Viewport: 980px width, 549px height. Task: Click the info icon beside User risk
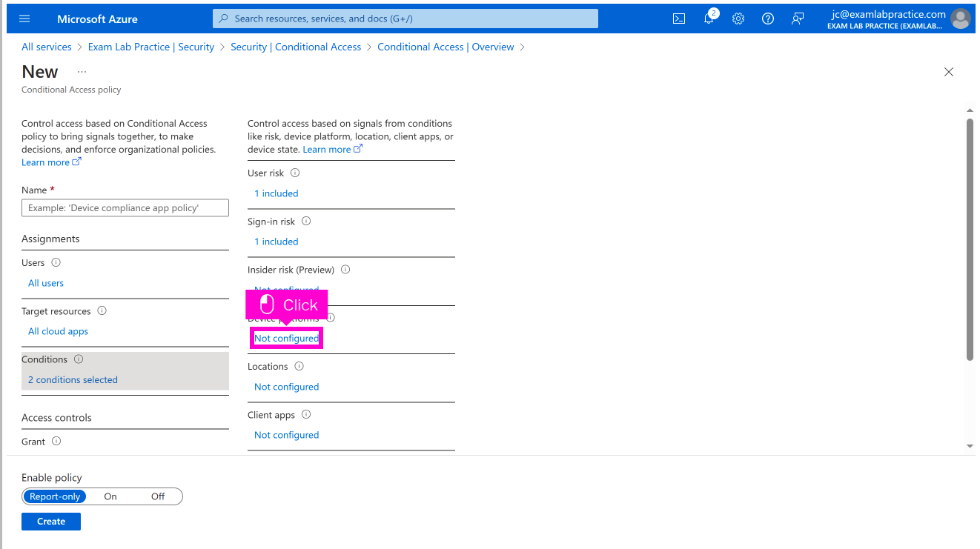pos(295,173)
